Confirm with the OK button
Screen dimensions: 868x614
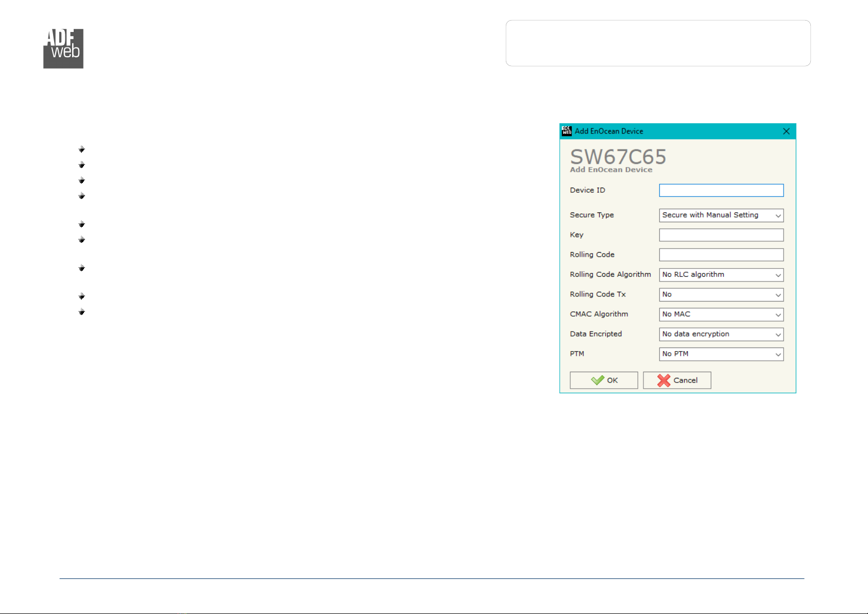coord(604,380)
